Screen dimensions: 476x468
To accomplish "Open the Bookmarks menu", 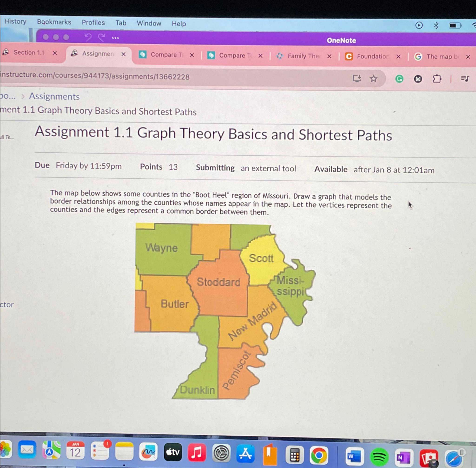I will (54, 22).
